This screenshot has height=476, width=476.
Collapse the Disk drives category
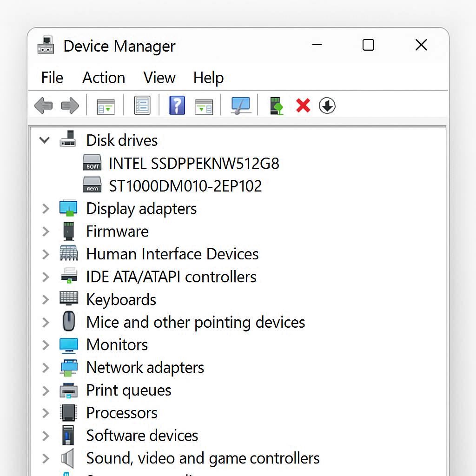click(x=44, y=140)
